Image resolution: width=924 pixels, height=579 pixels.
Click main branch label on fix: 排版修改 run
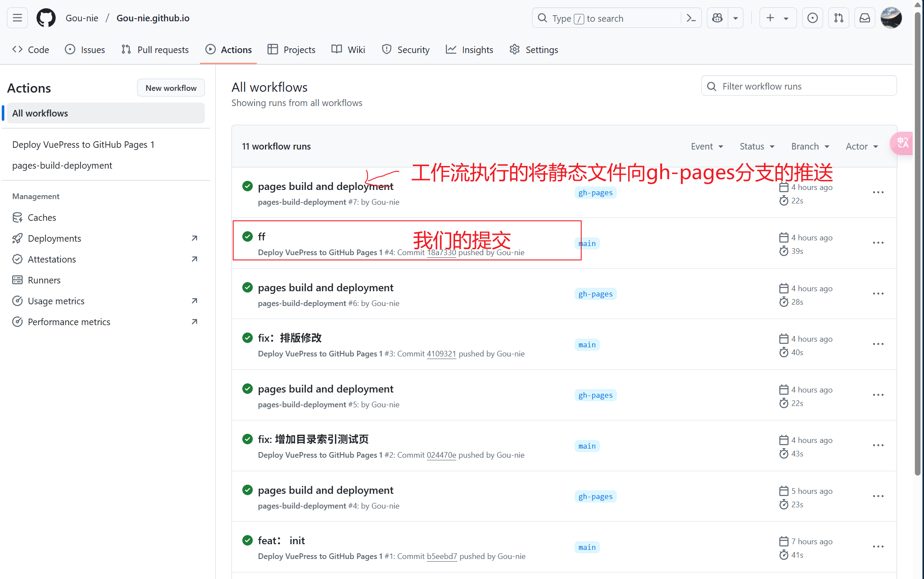click(x=587, y=345)
